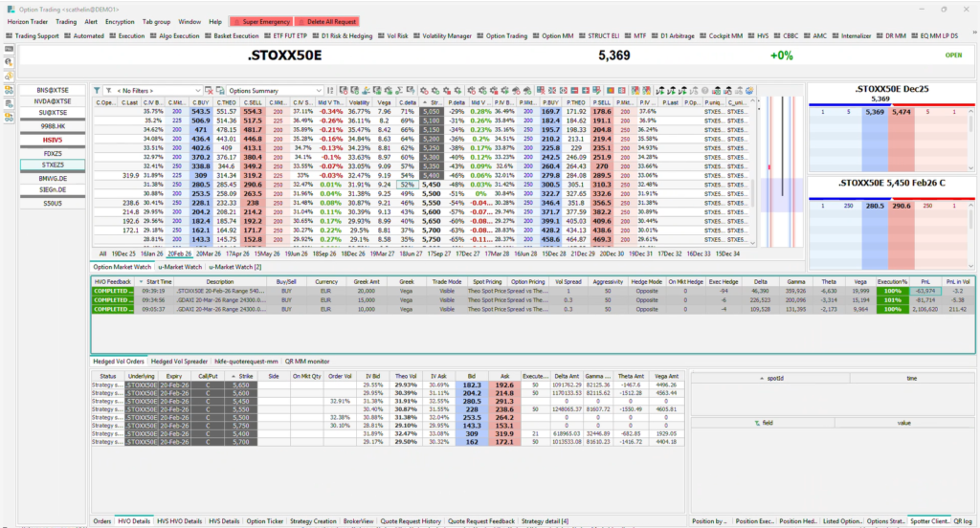Open the Horizon Trader menu
980x528 pixels.
[28, 22]
